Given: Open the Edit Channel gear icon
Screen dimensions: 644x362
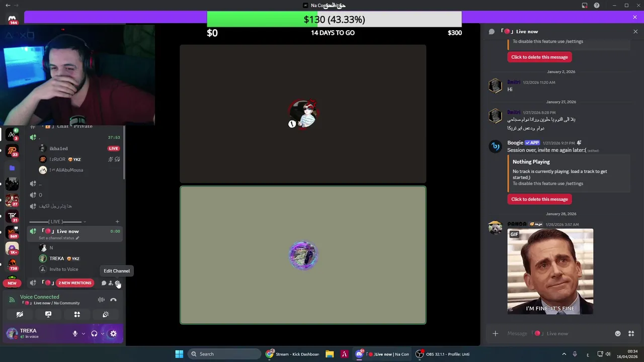Looking at the screenshot, I should (118, 283).
